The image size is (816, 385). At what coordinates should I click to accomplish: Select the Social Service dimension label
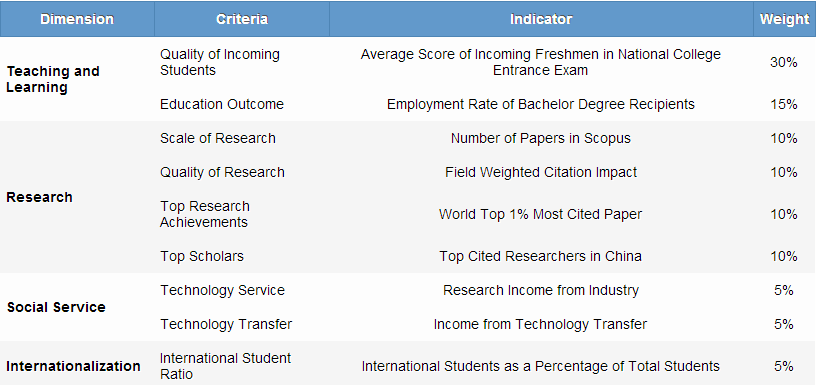(x=56, y=307)
